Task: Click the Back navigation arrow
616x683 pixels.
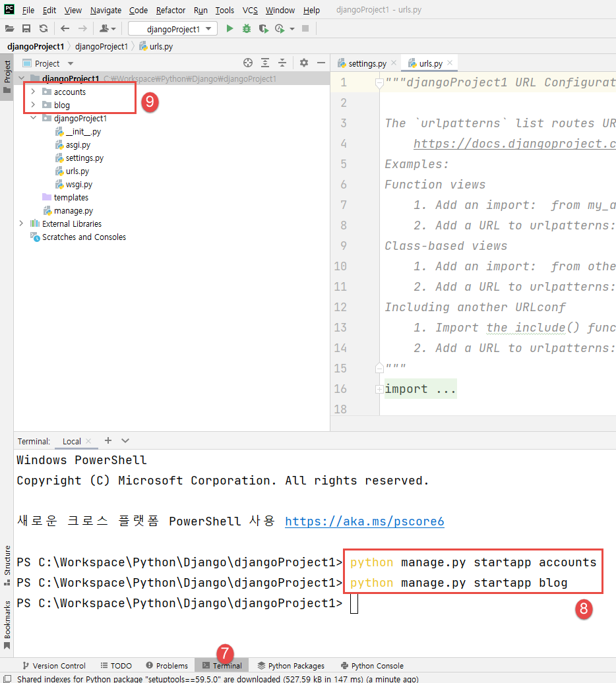Action: 65,29
